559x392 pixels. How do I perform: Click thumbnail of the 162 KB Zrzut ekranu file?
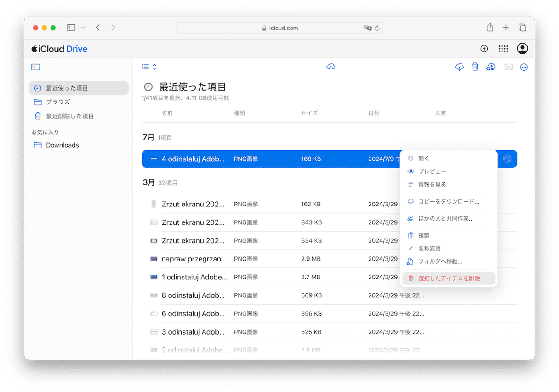pyautogui.click(x=154, y=204)
